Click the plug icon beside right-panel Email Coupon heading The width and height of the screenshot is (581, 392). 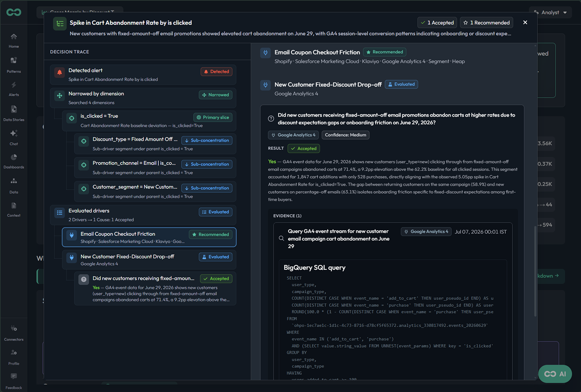pos(265,52)
